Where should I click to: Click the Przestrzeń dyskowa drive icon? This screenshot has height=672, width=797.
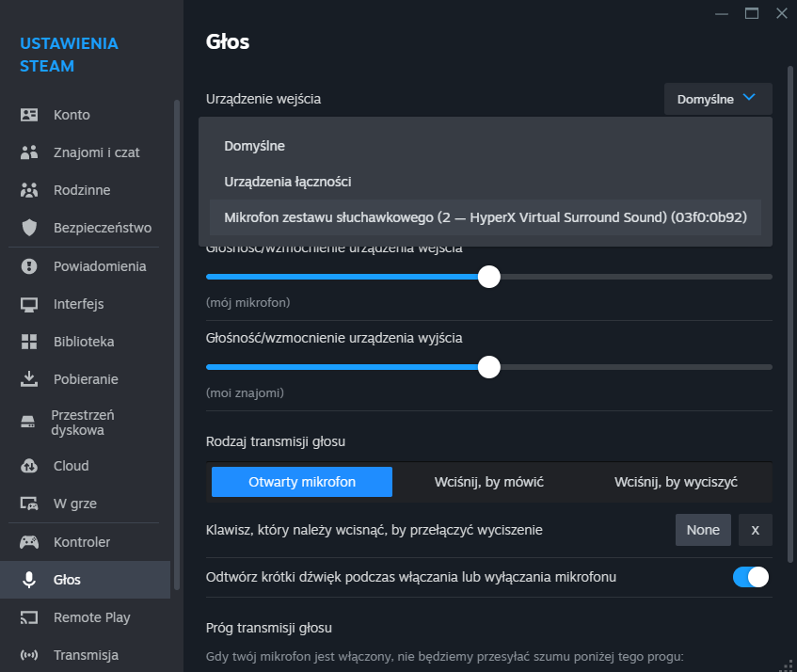pyautogui.click(x=28, y=423)
